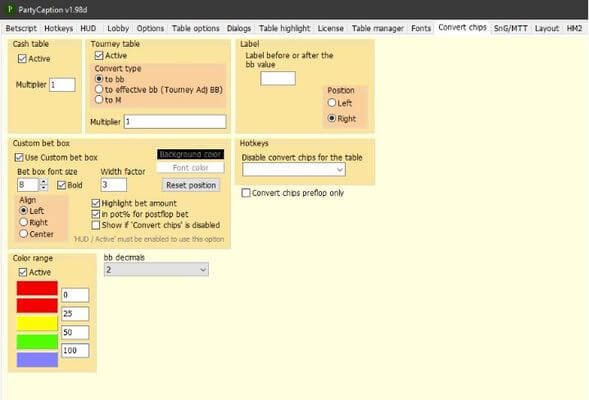
Task: Toggle Cash table Active checkbox
Action: (22, 59)
